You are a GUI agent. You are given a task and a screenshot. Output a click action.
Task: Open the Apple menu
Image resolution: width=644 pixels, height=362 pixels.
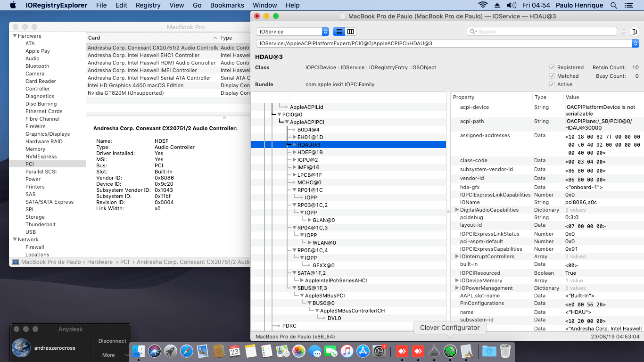[x=13, y=5]
